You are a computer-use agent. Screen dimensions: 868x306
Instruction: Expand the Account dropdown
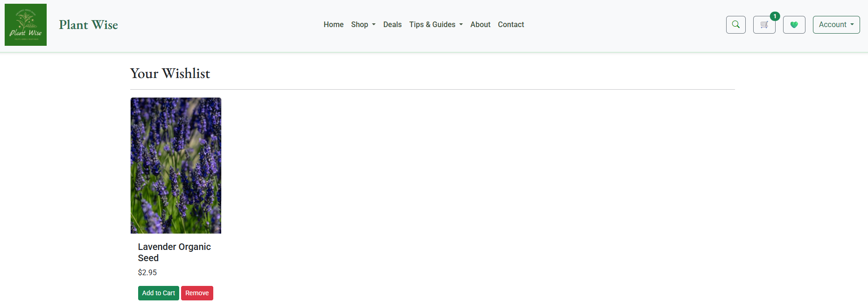pyautogui.click(x=836, y=25)
